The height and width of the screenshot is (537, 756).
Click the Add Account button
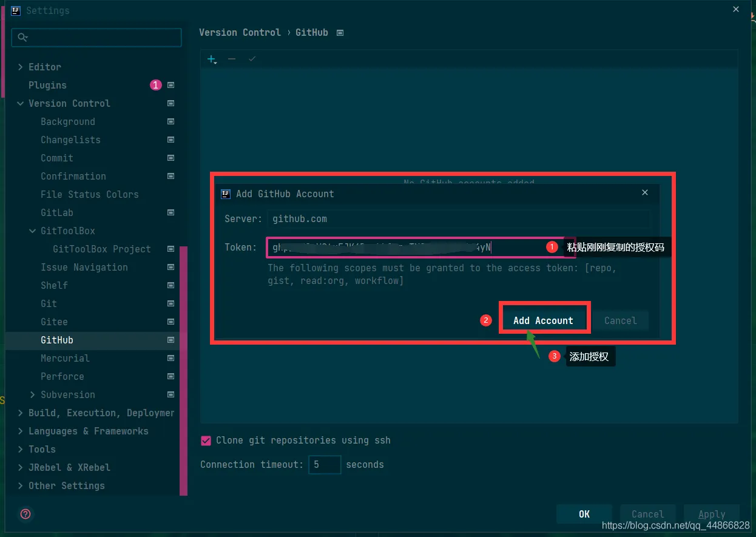click(x=543, y=320)
